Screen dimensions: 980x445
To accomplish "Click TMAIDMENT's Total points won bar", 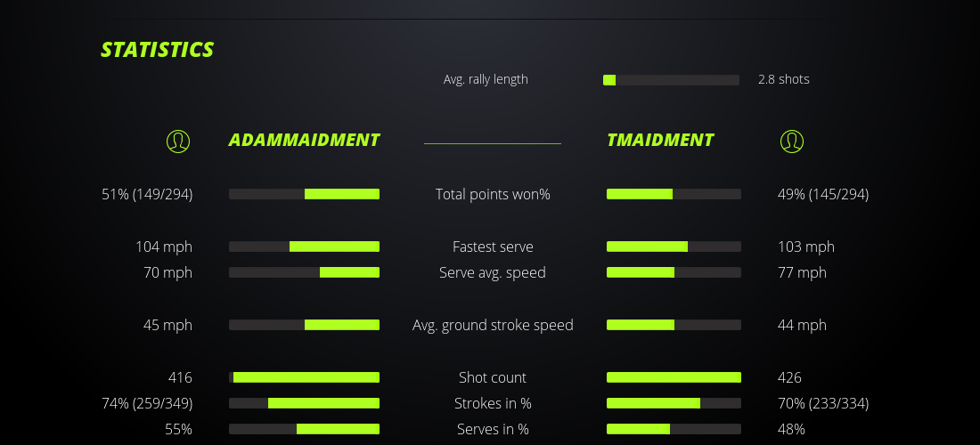I will pos(674,194).
